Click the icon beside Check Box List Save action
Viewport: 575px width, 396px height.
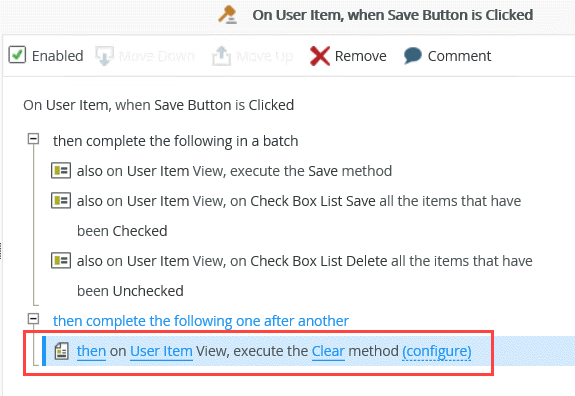[61, 201]
